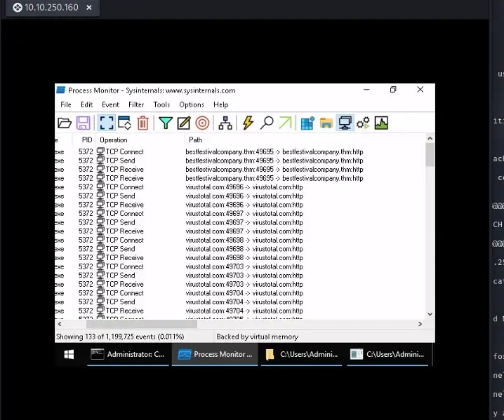
Task: Click the horizontal scrollbar right arrow
Action: coord(420,324)
